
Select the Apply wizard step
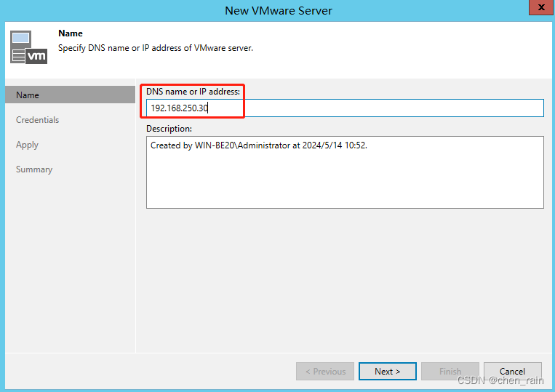[27, 145]
